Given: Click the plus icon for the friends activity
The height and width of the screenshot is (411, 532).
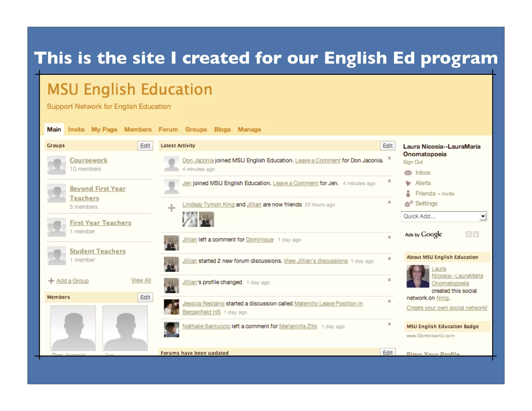Looking at the screenshot, I should click(171, 208).
